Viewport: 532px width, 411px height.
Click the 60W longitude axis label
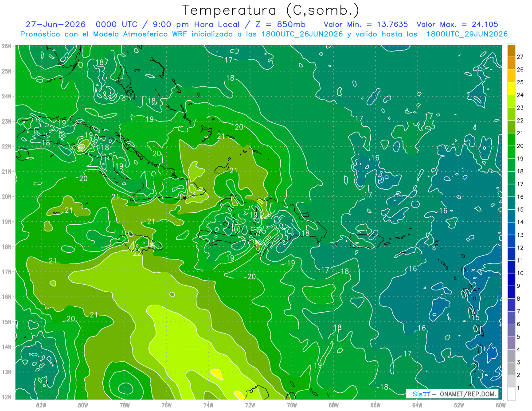[x=501, y=405]
